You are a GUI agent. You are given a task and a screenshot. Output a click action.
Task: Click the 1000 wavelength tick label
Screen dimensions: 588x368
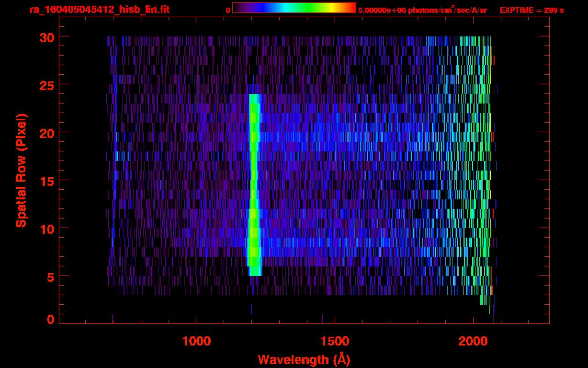click(196, 341)
